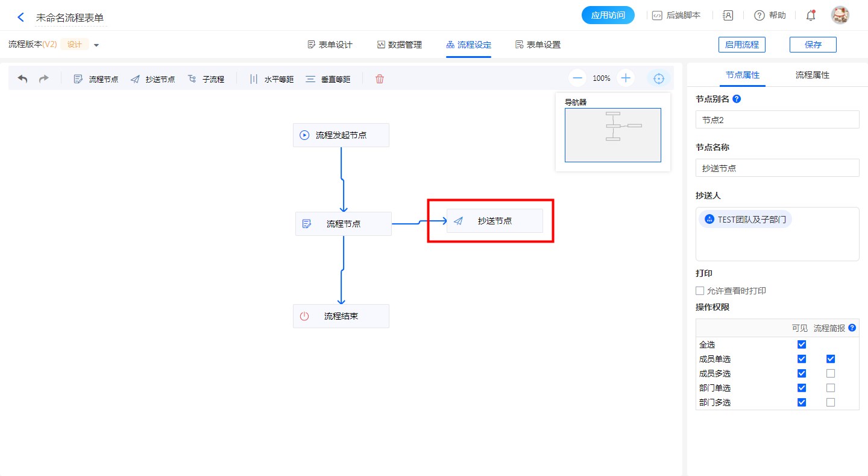The height and width of the screenshot is (476, 868).
Task: Delete selected node with trash icon
Action: click(x=380, y=79)
